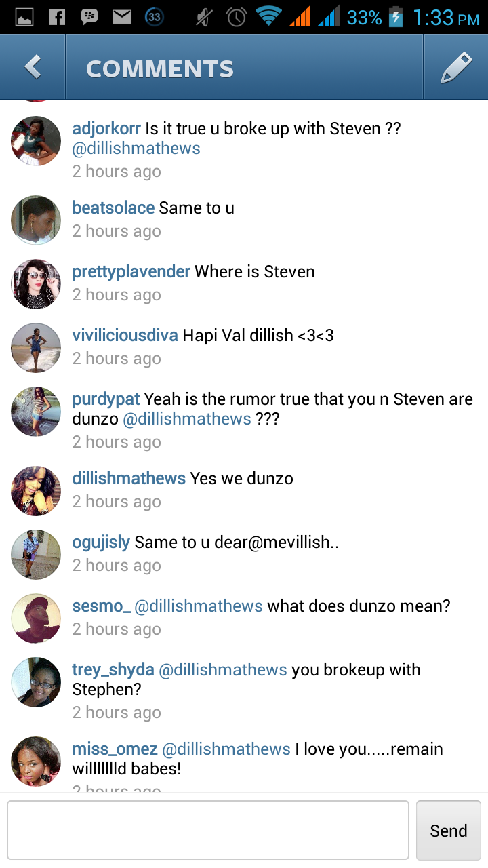
Task: Open the username link purdypat
Action: pos(106,399)
